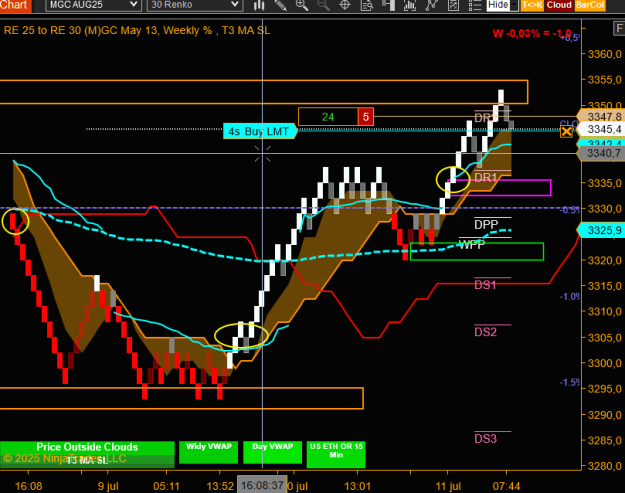Viewport: 625px width, 493px height.
Task: Select the 4s Buy LMT order tag
Action: [x=260, y=131]
